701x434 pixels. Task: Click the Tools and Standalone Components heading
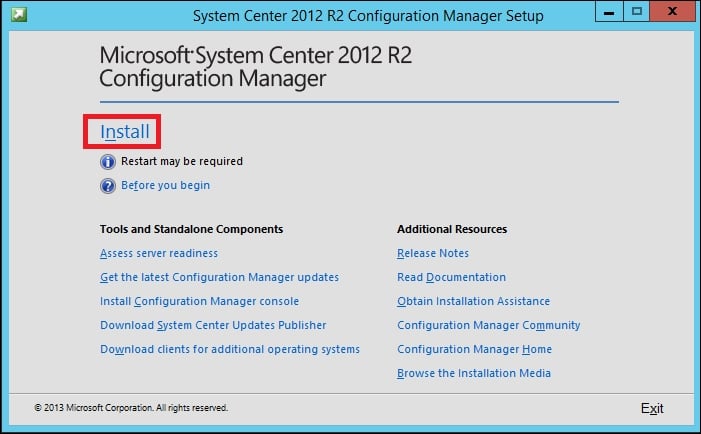[191, 229]
